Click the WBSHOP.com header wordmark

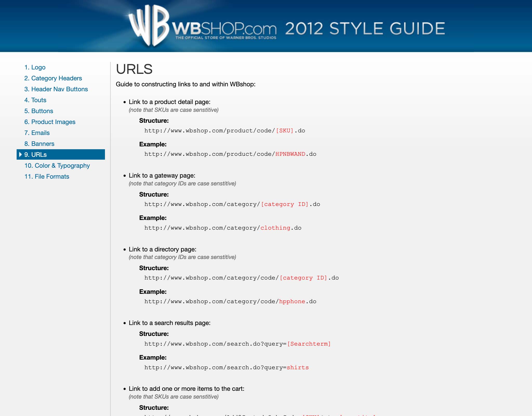pos(225,29)
